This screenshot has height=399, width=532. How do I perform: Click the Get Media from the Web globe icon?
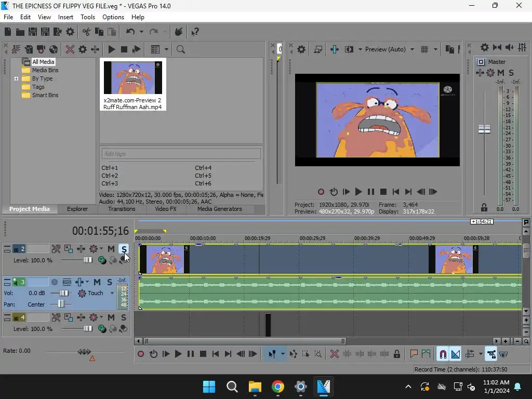54,49
